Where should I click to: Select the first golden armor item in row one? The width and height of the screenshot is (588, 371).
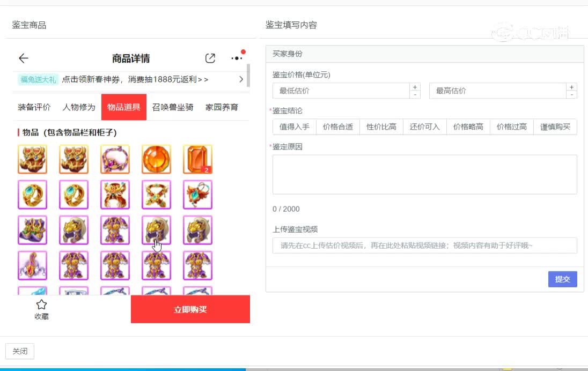pyautogui.click(x=33, y=159)
